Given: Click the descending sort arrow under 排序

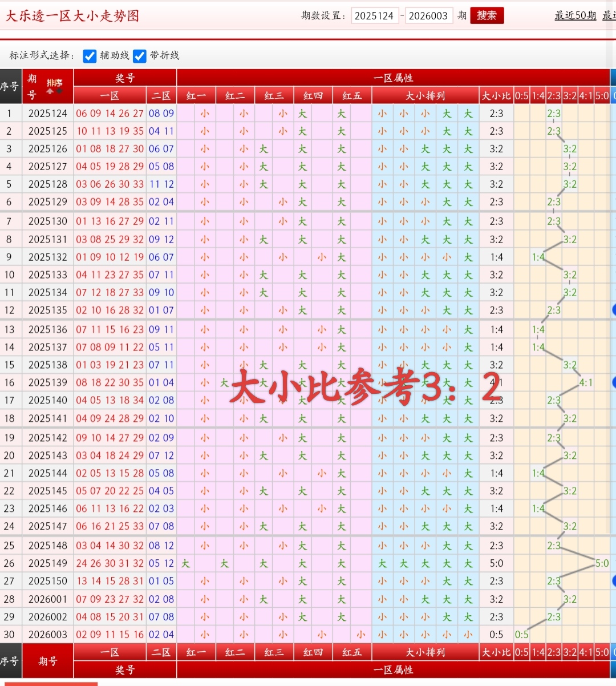Looking at the screenshot, I should [59, 91].
